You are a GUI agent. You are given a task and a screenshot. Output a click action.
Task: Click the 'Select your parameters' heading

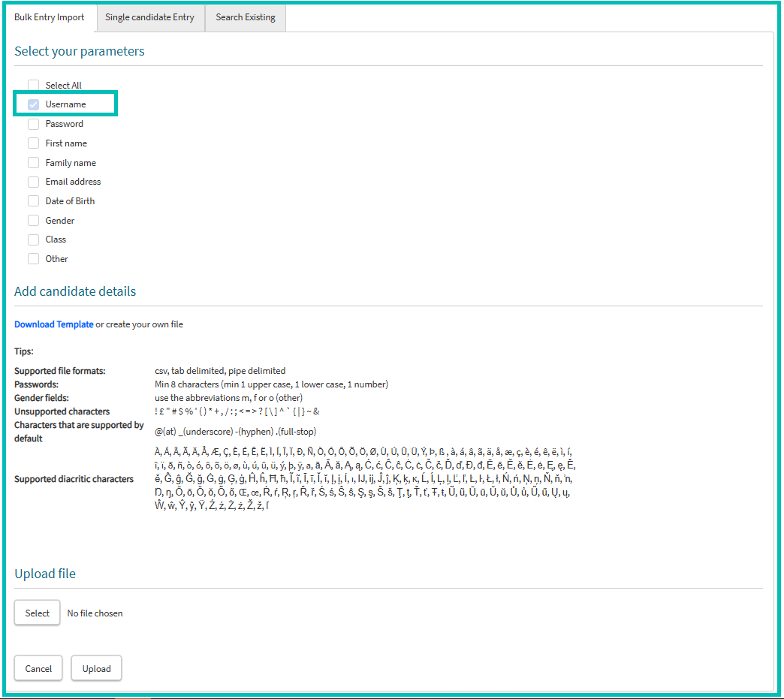click(x=79, y=52)
